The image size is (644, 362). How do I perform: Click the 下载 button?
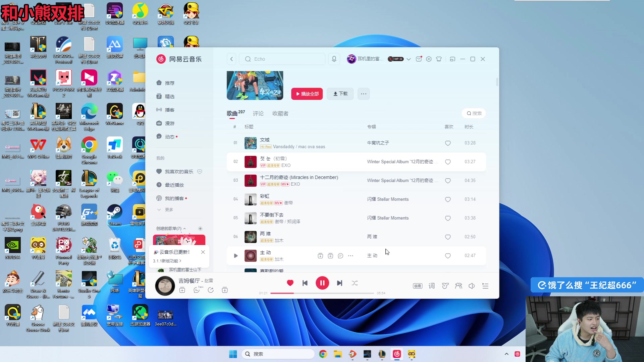(340, 94)
